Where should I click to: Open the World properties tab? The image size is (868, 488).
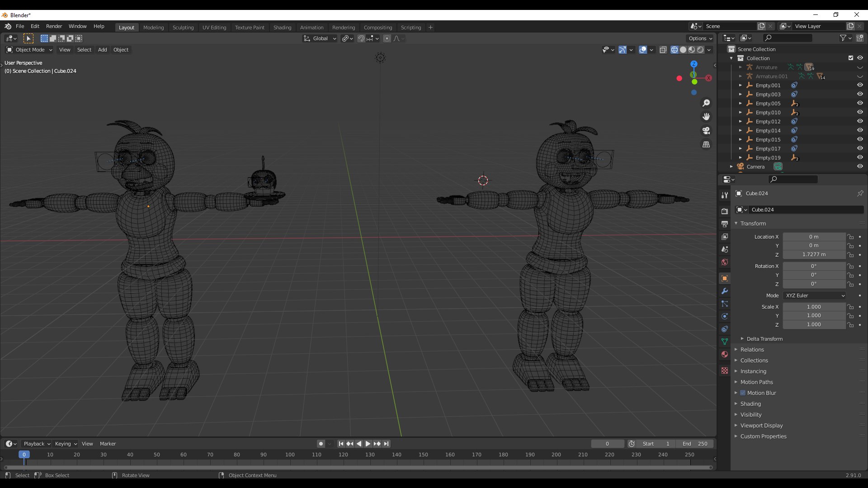click(x=725, y=262)
